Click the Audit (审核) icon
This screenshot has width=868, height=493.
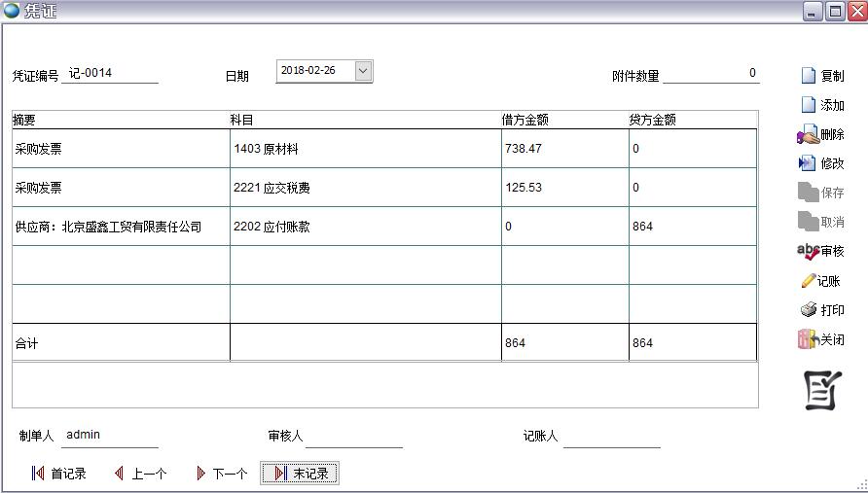(x=808, y=251)
